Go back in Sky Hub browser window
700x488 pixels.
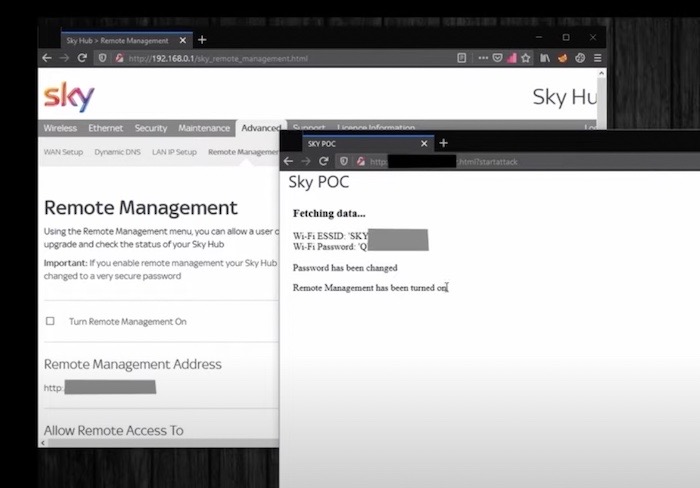(47, 58)
